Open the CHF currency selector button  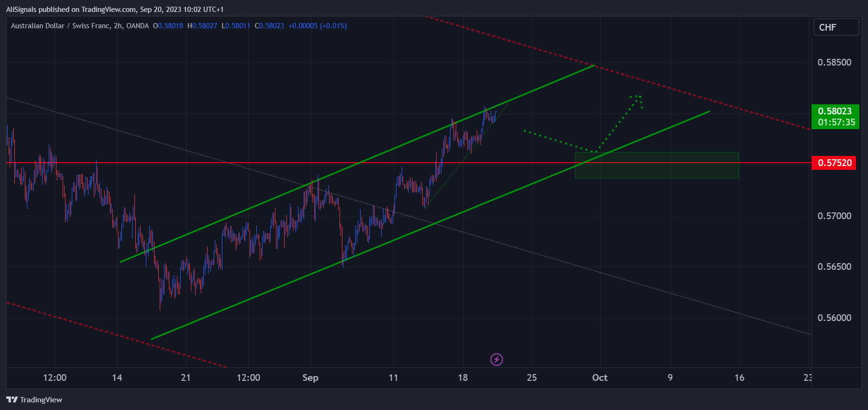click(x=836, y=27)
